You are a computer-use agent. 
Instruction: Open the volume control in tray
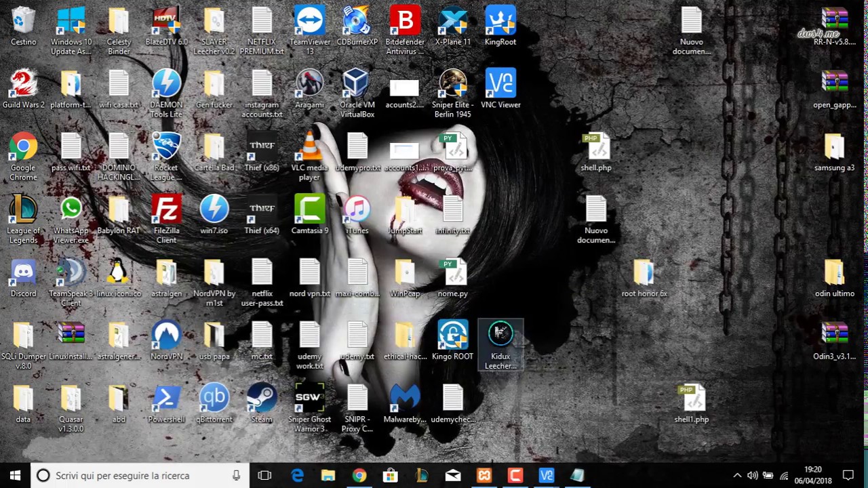[x=752, y=475]
